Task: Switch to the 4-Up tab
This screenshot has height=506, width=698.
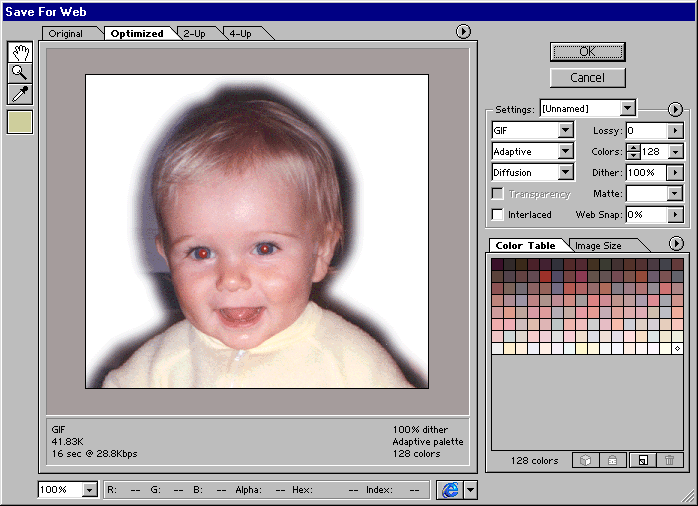Action: tap(240, 34)
